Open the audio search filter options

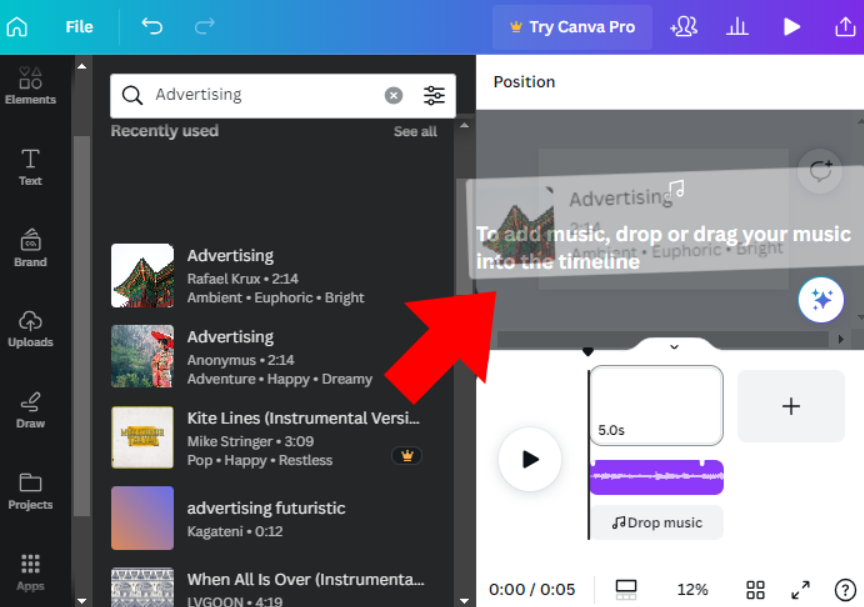pyautogui.click(x=434, y=95)
